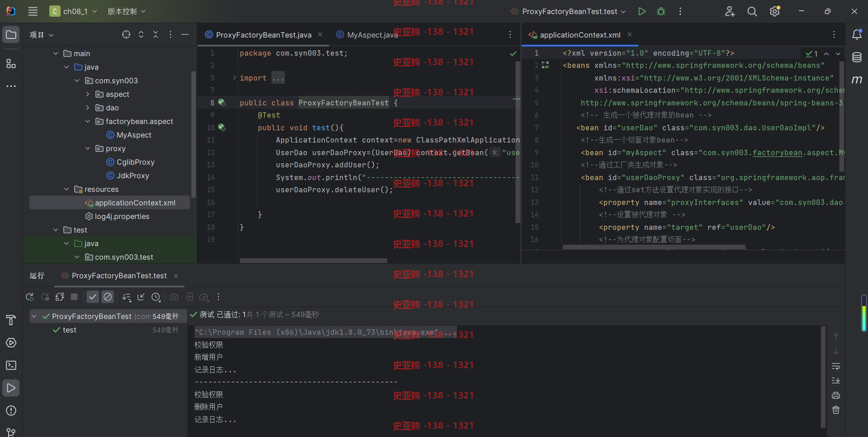The image size is (868, 437).
Task: Expand the dao package
Action: [x=88, y=108]
